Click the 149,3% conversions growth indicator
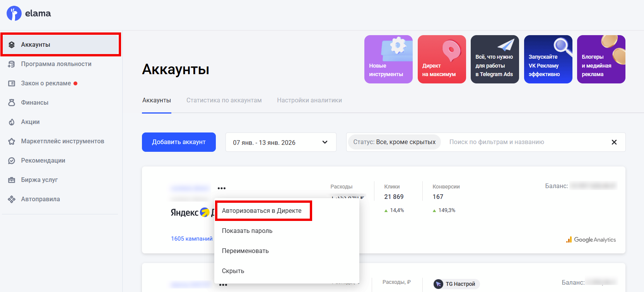Image resolution: width=644 pixels, height=292 pixels. pos(444,211)
